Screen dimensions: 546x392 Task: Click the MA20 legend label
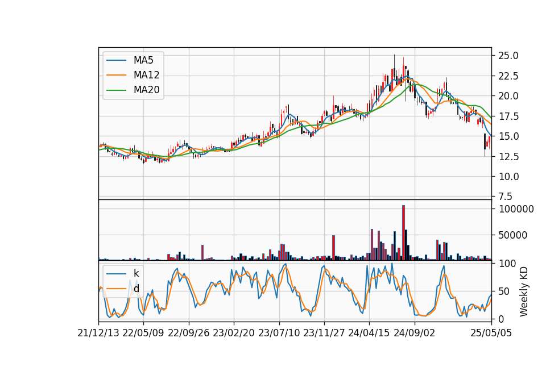(x=146, y=90)
